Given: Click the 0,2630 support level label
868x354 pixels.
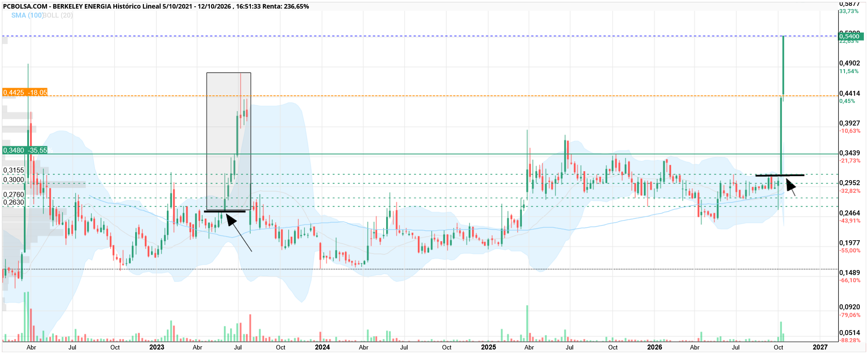Looking at the screenshot, I should [14, 202].
